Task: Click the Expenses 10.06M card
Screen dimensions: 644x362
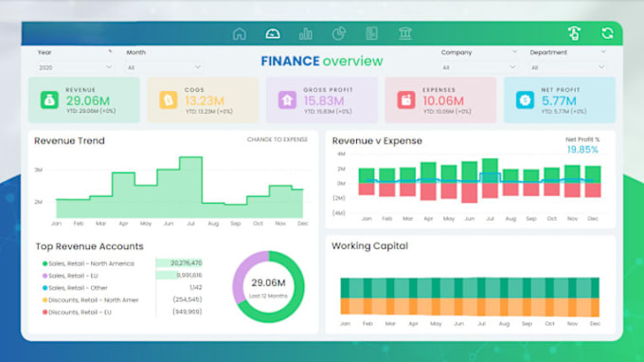Action: 440,100
